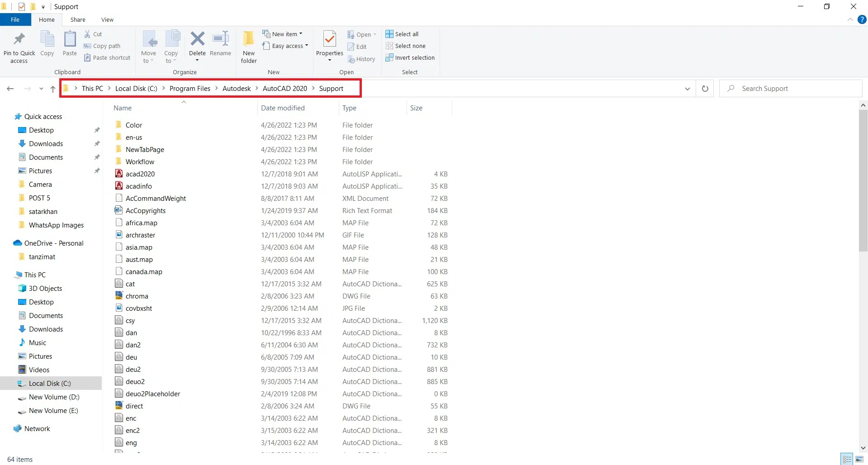Go up one folder level
The width and height of the screenshot is (868, 465).
point(53,89)
